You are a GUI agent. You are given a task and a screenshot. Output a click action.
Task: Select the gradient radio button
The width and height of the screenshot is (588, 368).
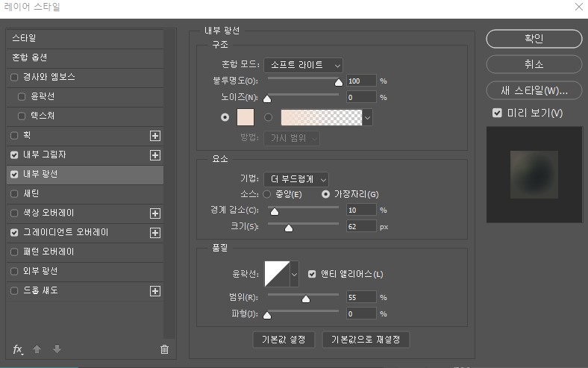click(x=268, y=117)
